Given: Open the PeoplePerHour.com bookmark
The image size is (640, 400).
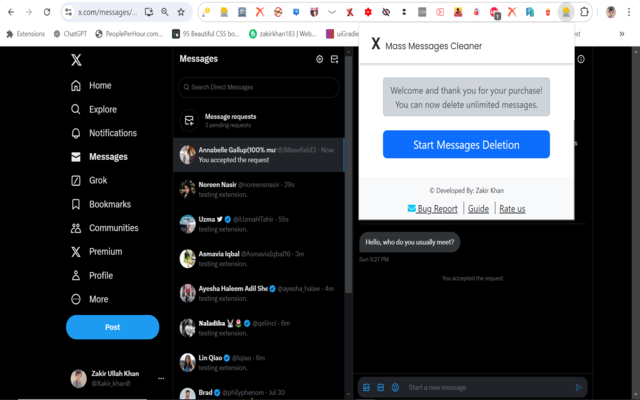Looking at the screenshot, I should coord(129,34).
